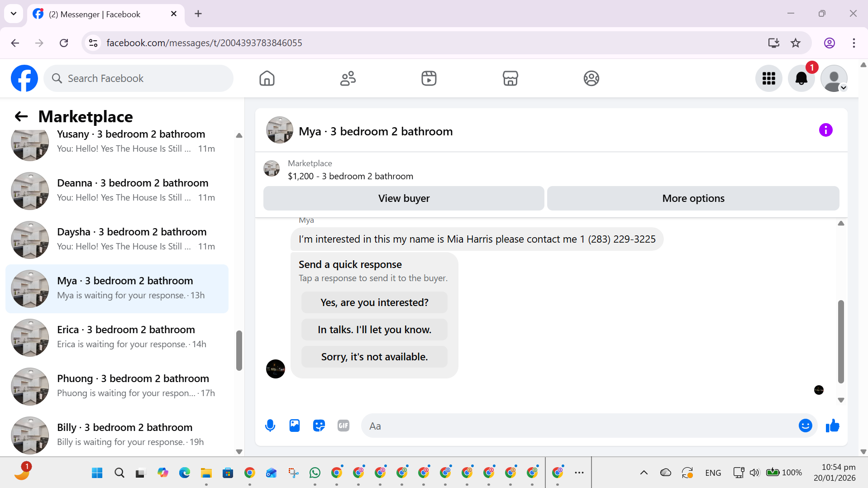Open the taskbar overflow ellipsis
This screenshot has height=488, width=868.
(579, 473)
